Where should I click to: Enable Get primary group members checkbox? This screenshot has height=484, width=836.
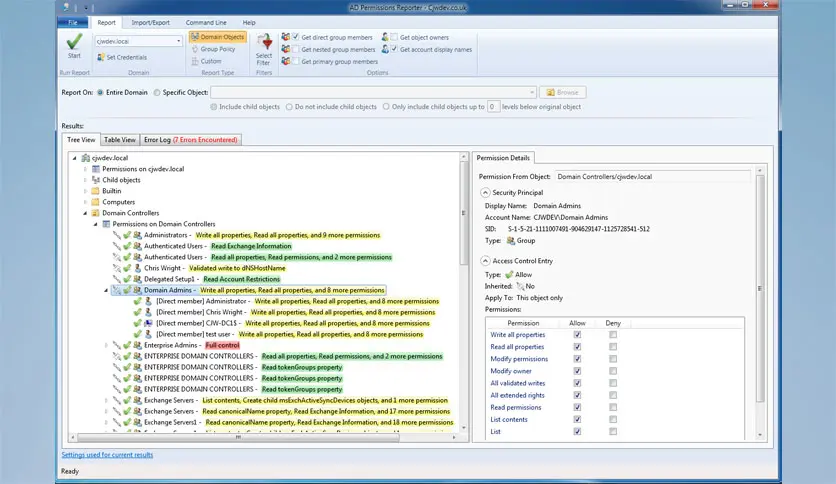(x=296, y=61)
